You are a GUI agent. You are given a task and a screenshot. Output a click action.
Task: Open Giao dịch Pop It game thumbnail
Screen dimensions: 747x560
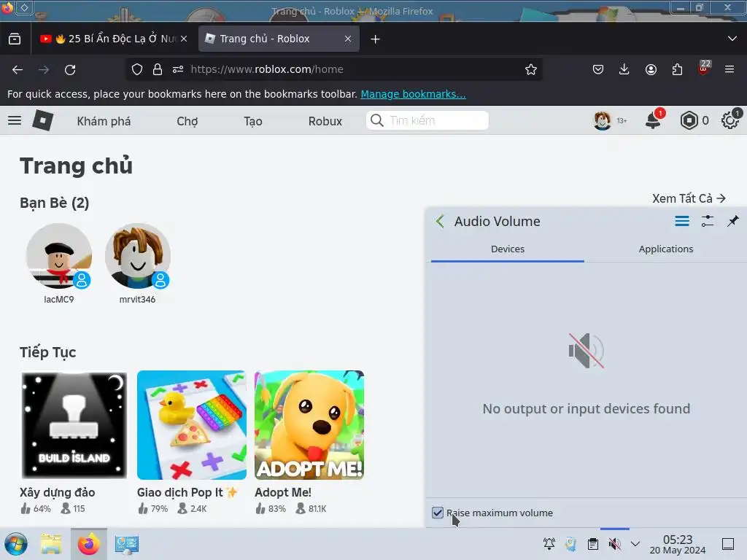pyautogui.click(x=192, y=425)
